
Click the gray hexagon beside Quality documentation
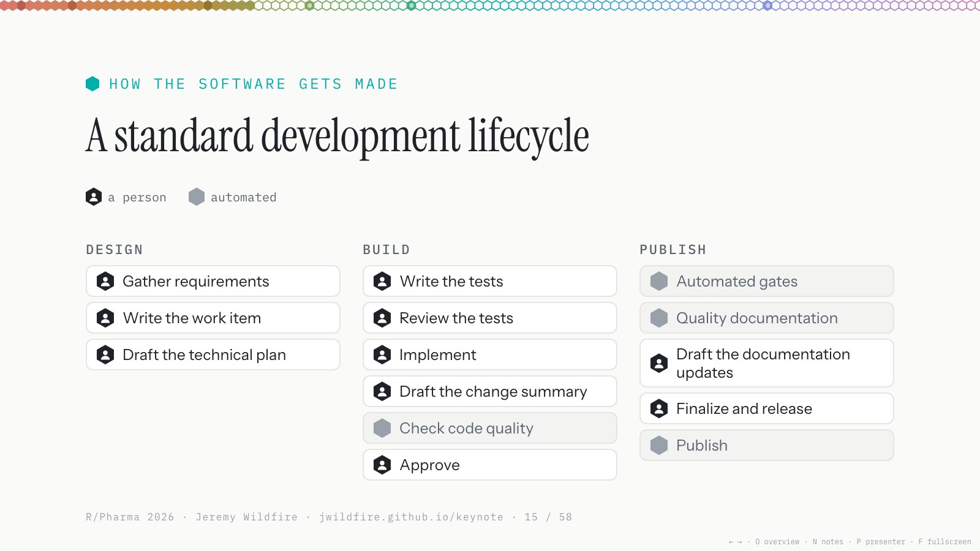(x=659, y=318)
